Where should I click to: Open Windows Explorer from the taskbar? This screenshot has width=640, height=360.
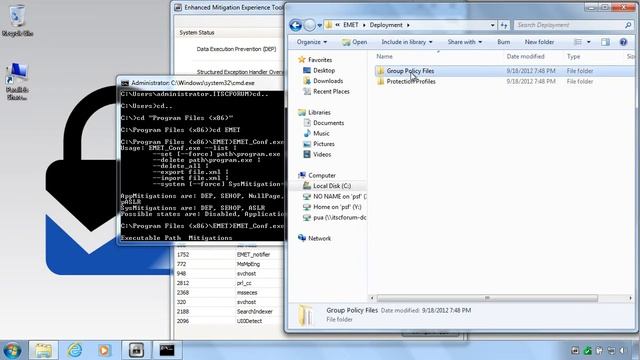(x=43, y=350)
